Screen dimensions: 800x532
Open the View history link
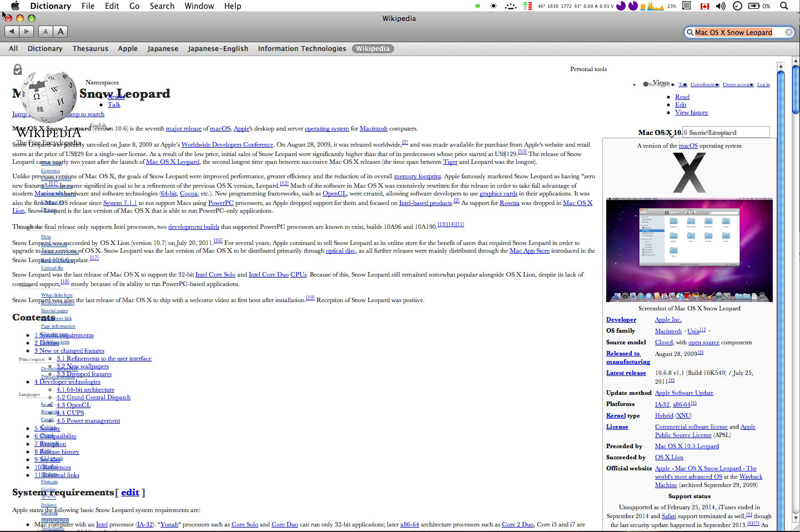click(691, 112)
